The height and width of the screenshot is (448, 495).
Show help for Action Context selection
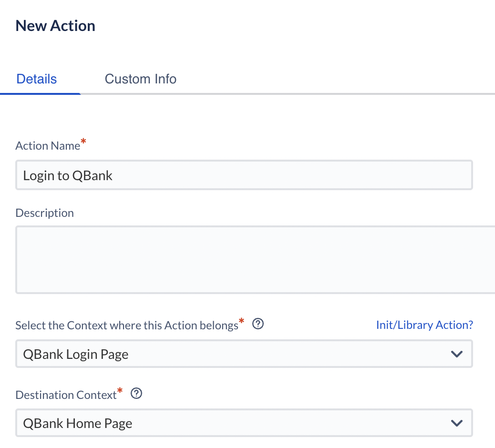258,324
